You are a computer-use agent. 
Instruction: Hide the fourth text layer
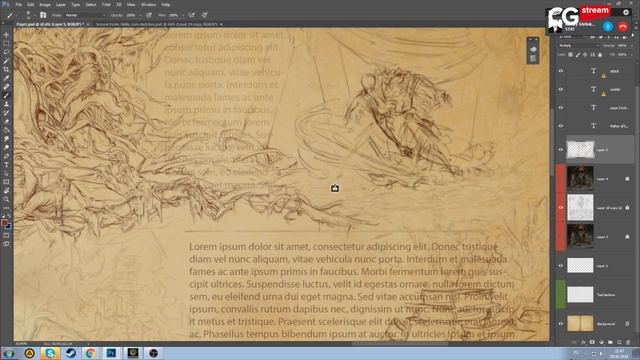pyautogui.click(x=561, y=126)
